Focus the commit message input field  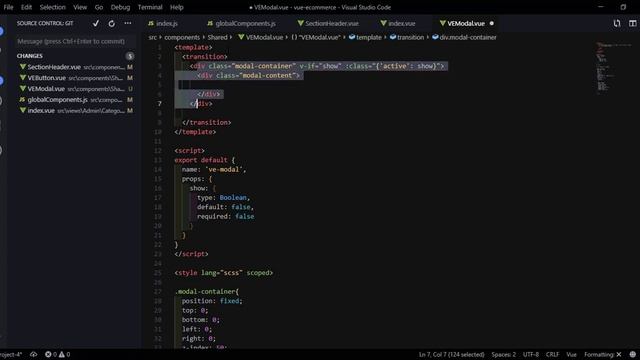click(x=76, y=41)
